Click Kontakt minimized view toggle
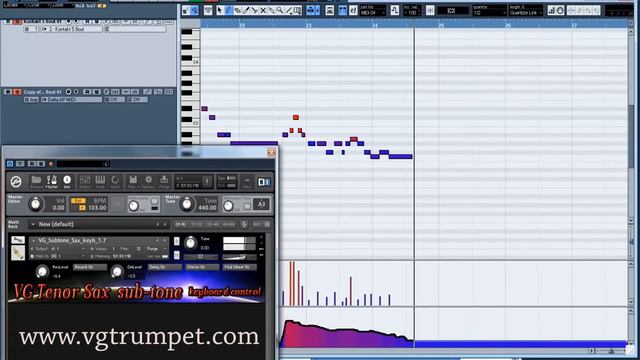This screenshot has width=640, height=360. 247,182
